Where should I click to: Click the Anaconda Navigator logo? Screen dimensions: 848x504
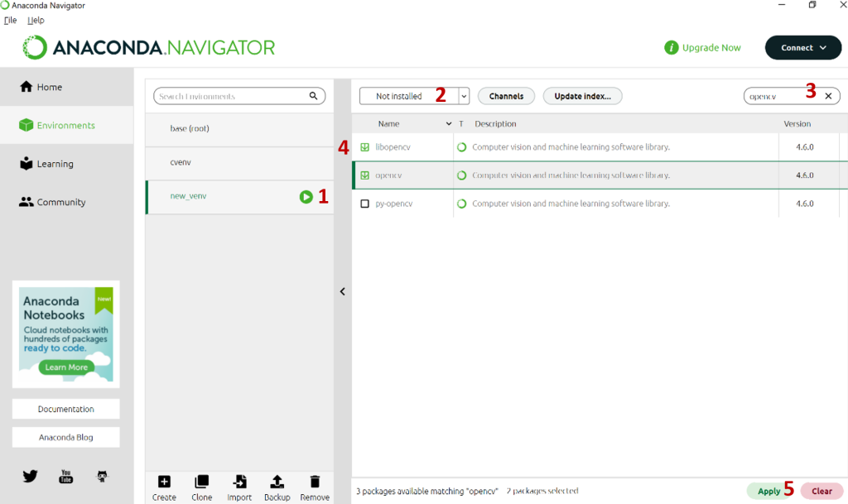pyautogui.click(x=149, y=47)
